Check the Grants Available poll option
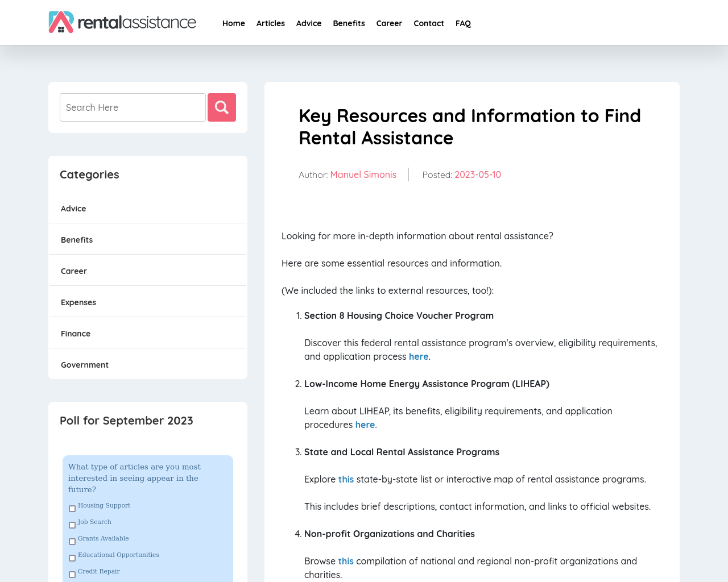This screenshot has height=582, width=728. [72, 542]
